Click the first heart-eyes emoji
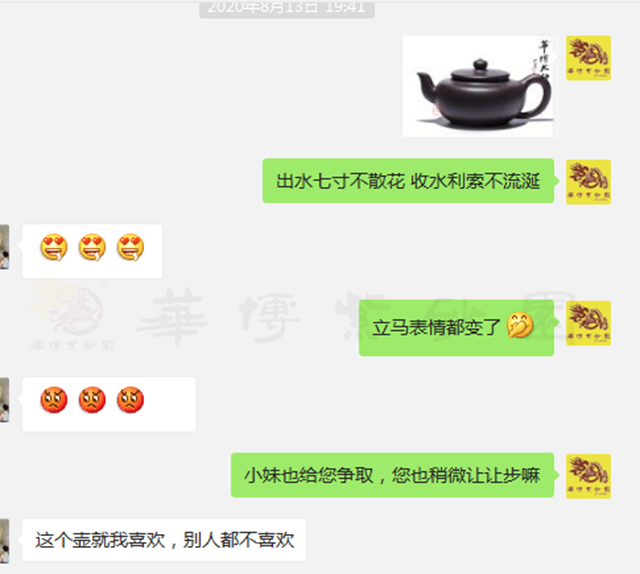The width and height of the screenshot is (640, 574). tap(53, 247)
